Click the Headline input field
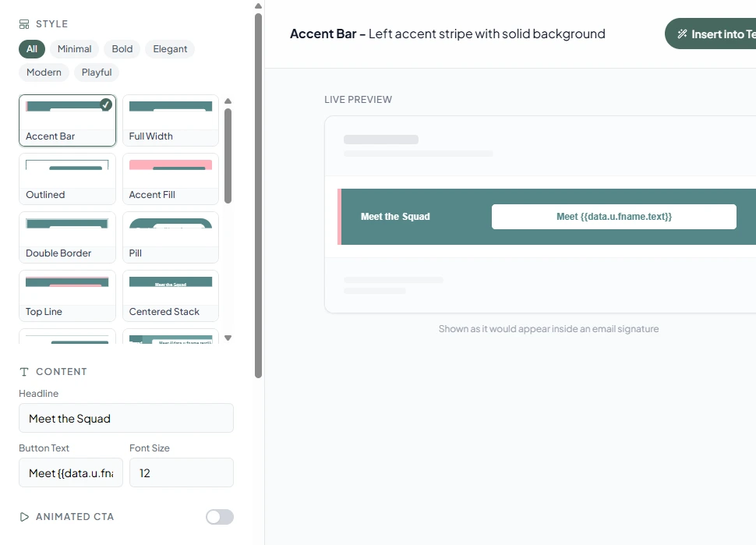 click(126, 418)
